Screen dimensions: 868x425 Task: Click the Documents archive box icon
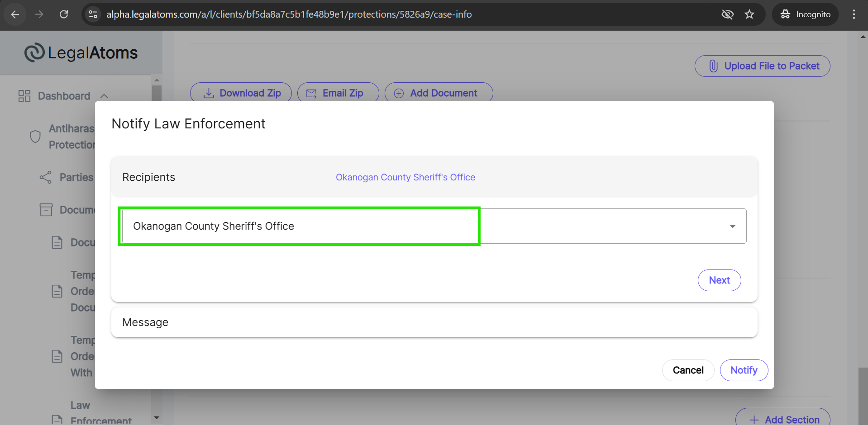pos(46,210)
